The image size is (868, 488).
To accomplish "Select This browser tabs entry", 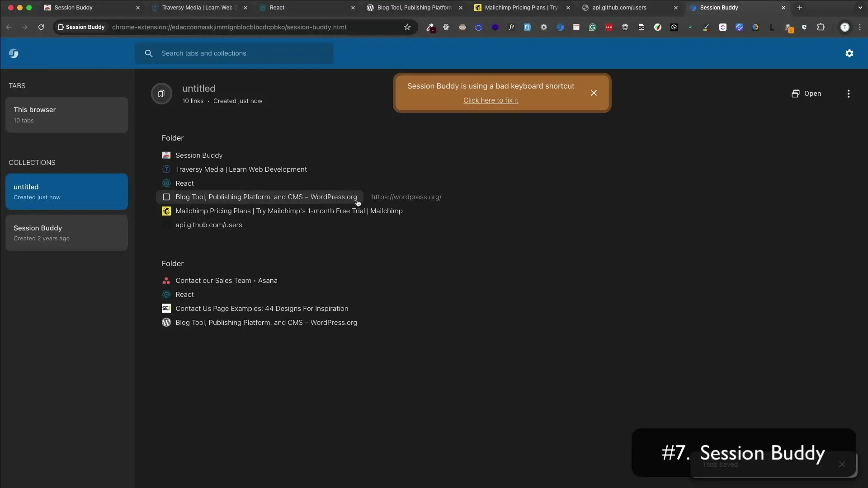I will tap(66, 115).
